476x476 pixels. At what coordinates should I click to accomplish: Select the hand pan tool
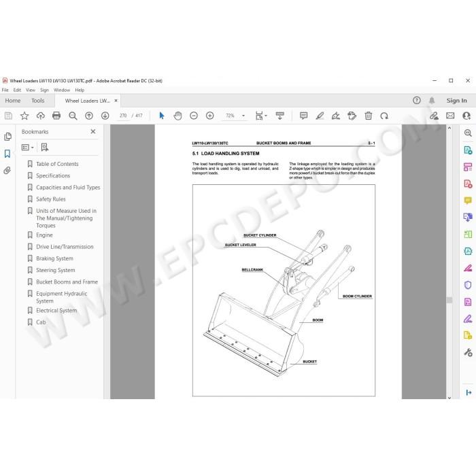[x=177, y=116]
